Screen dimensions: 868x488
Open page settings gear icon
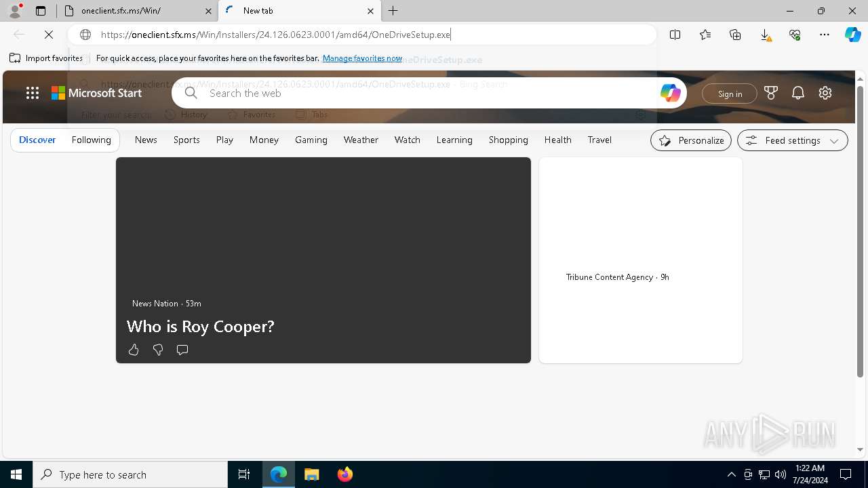[x=825, y=93]
